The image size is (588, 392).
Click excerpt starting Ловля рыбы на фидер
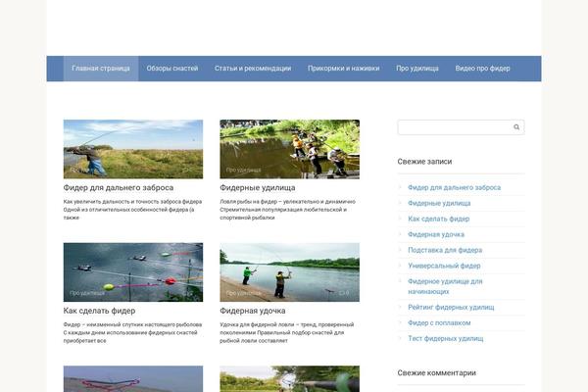click(x=287, y=210)
